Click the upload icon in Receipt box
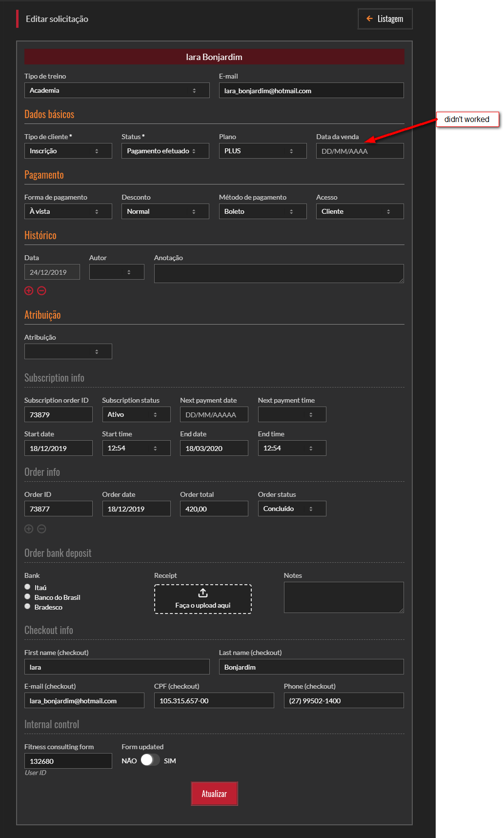504x838 pixels. click(203, 593)
